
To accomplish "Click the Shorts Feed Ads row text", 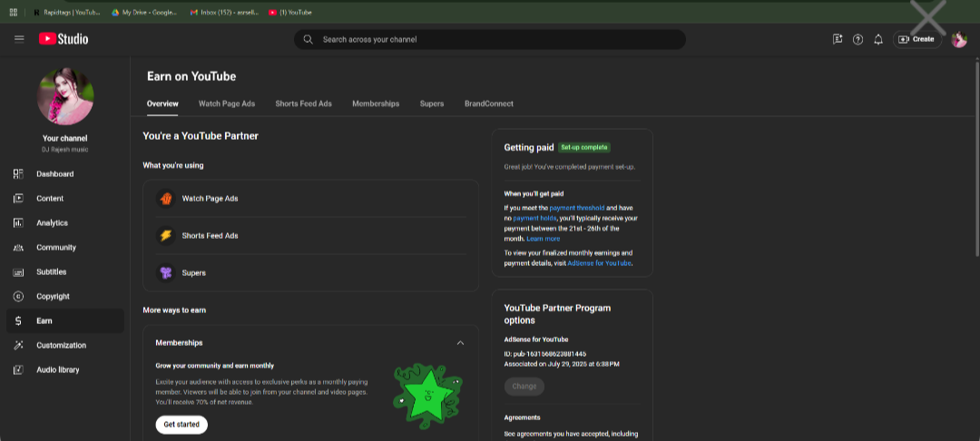I will coord(210,236).
